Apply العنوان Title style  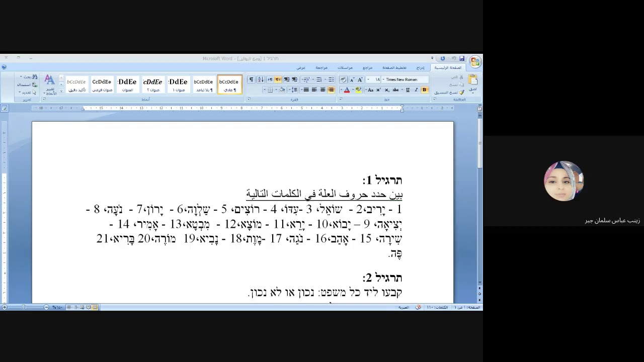click(127, 85)
